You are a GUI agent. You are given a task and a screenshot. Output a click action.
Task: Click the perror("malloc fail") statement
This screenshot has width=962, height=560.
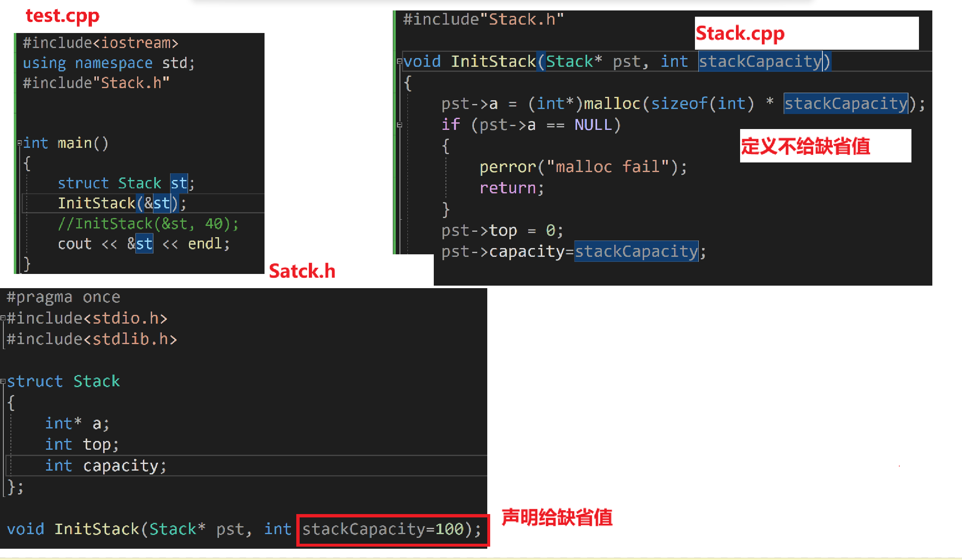583,167
